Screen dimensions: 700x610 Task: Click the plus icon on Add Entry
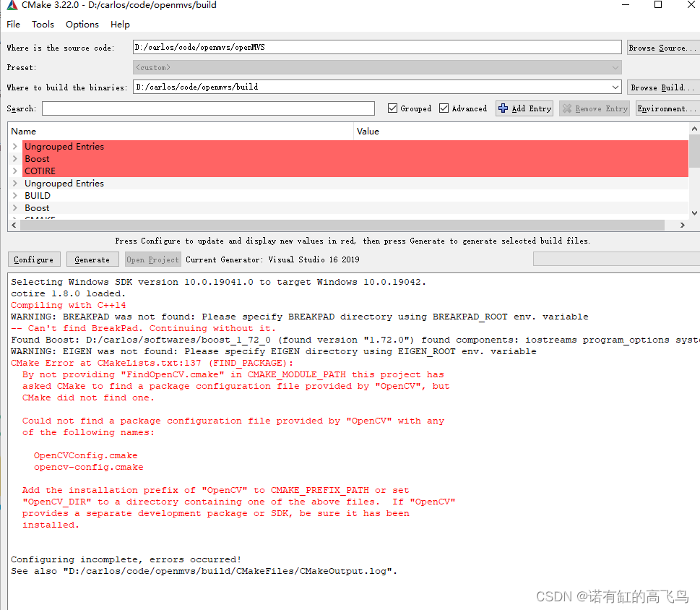(503, 108)
